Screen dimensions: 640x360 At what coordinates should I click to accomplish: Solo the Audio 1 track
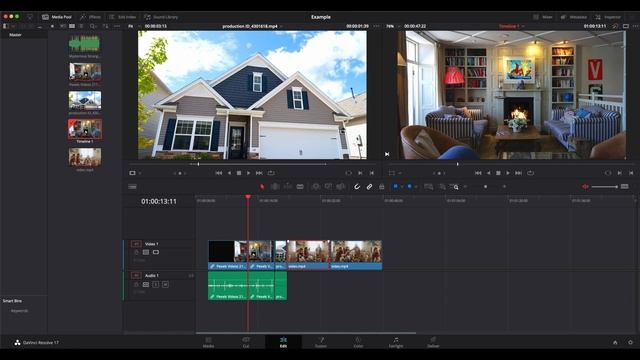click(x=156, y=284)
